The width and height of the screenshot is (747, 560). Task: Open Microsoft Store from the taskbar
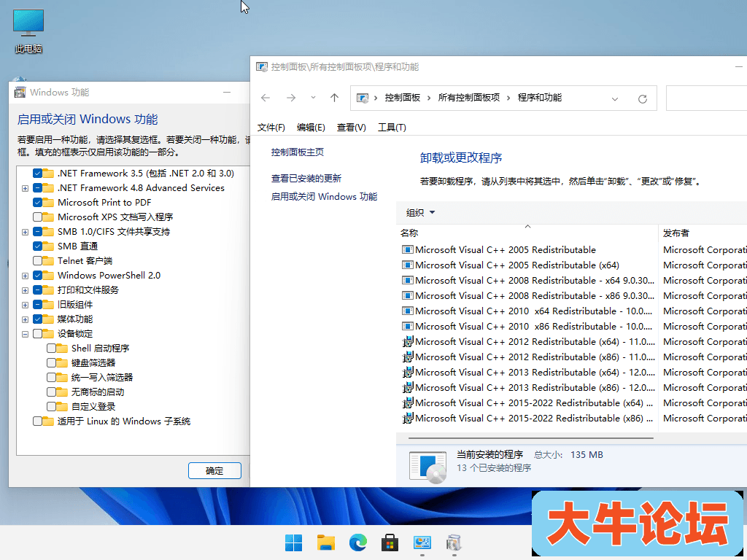(390, 542)
